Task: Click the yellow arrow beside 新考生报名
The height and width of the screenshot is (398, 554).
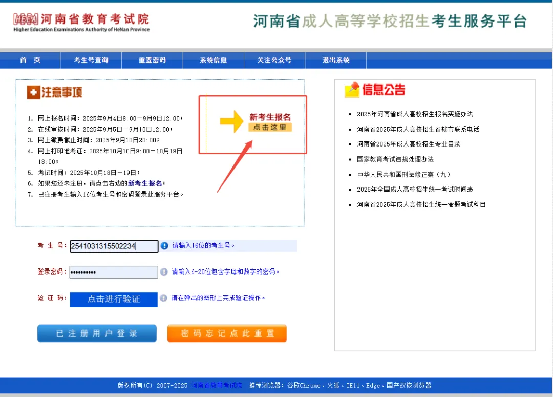Action: (x=231, y=121)
